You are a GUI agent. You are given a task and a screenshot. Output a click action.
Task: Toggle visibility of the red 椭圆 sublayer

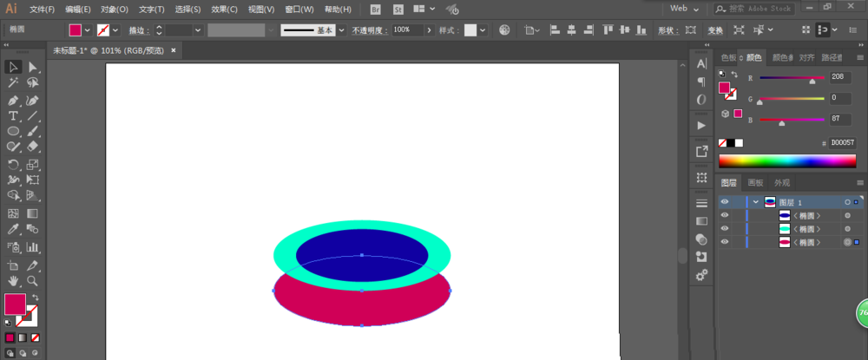tap(725, 243)
